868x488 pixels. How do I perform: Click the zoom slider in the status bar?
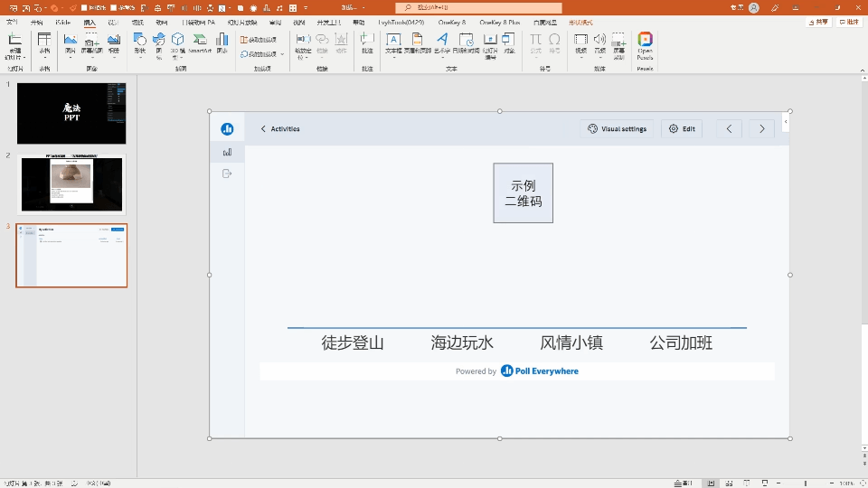pyautogui.click(x=806, y=483)
